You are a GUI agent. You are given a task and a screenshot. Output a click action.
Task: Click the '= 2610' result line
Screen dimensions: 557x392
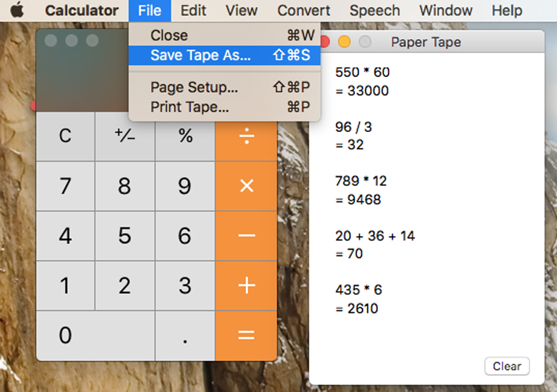tap(356, 308)
